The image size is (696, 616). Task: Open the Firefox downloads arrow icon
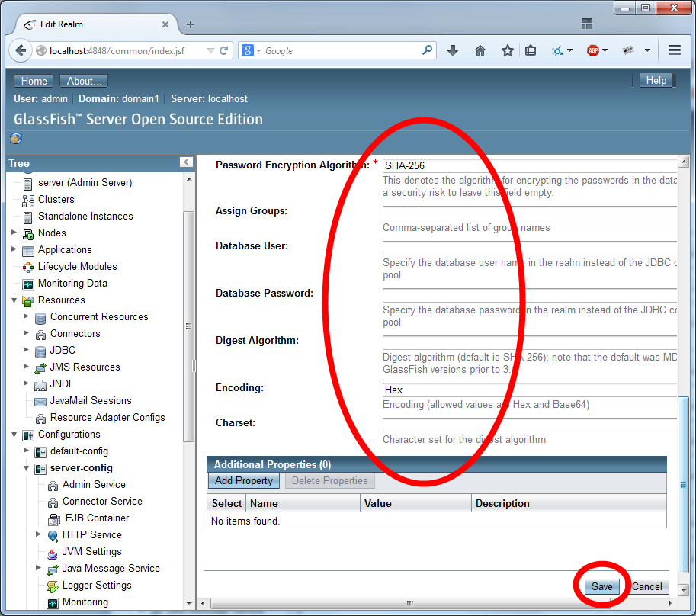pos(452,50)
